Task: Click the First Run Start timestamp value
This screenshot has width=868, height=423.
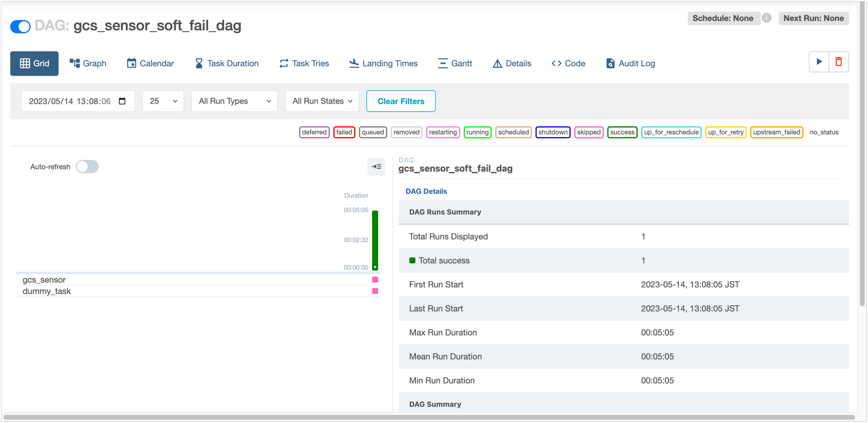Action: [x=690, y=284]
